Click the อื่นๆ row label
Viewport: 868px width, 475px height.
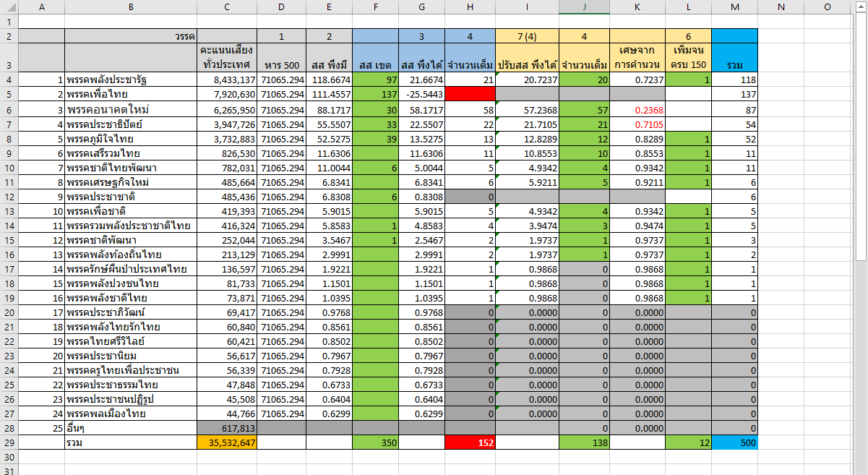coord(131,428)
